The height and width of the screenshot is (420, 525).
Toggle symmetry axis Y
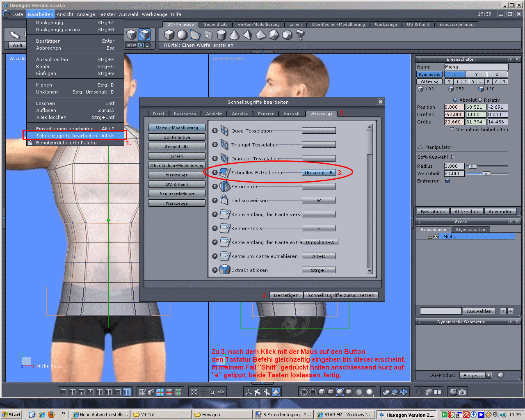pos(476,74)
